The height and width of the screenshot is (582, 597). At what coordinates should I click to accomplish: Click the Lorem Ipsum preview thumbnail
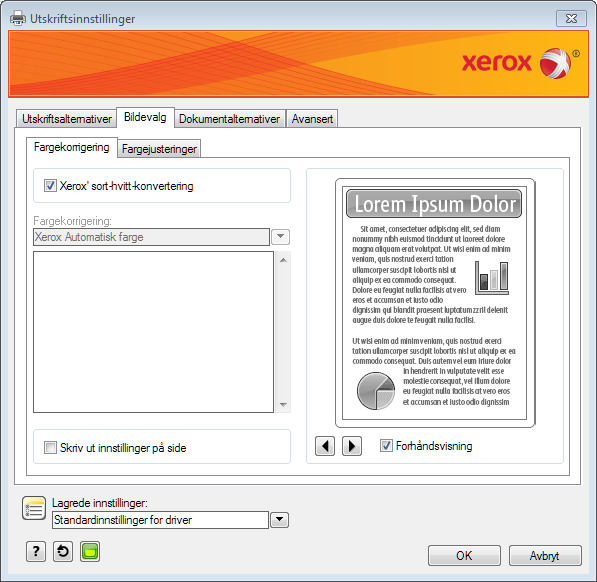pos(434,303)
